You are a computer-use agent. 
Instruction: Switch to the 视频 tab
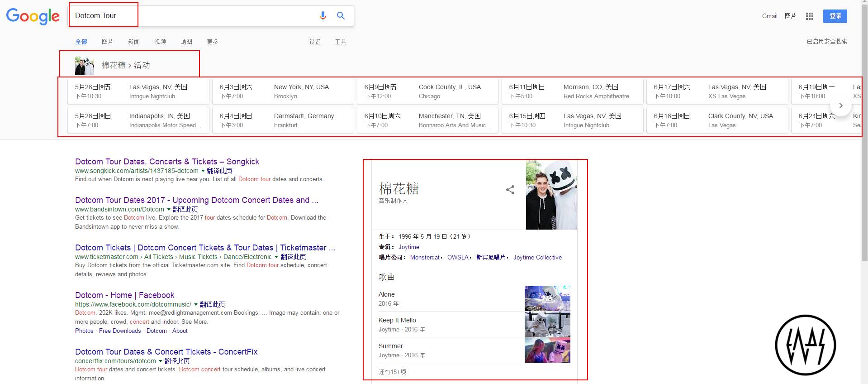click(160, 42)
